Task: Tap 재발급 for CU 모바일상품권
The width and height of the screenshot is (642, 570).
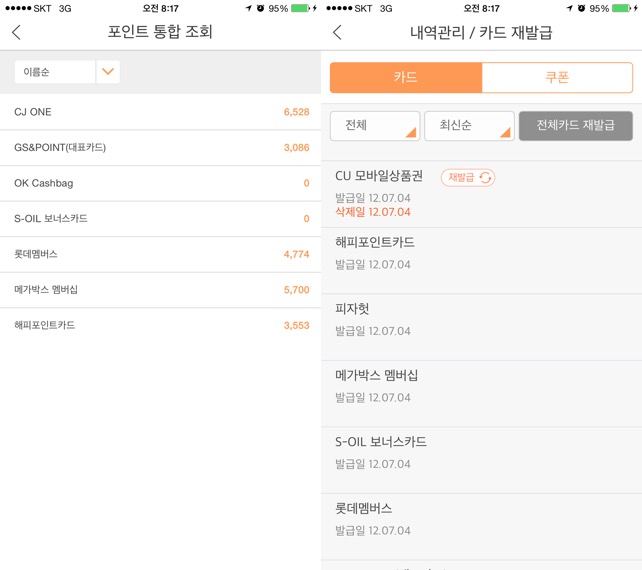Action: pyautogui.click(x=468, y=178)
